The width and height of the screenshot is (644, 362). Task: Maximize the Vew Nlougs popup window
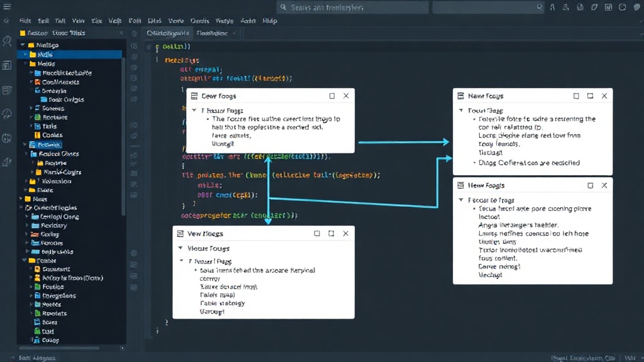pyautogui.click(x=331, y=233)
